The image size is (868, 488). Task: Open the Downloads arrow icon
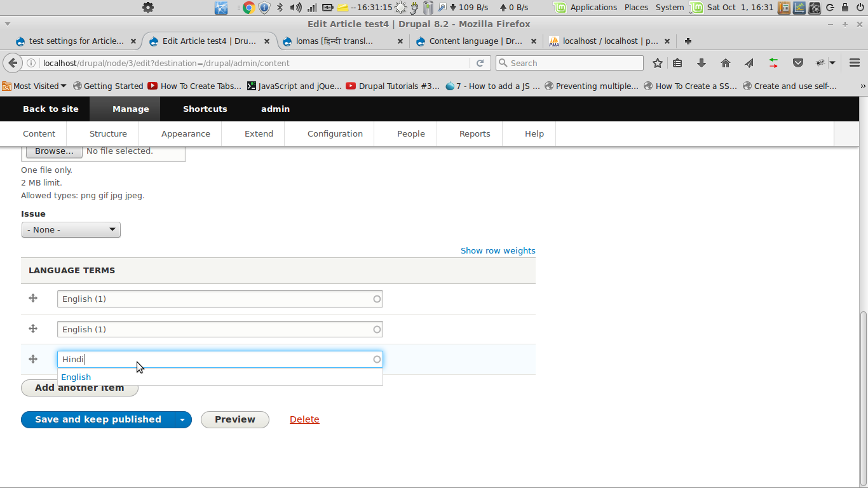point(702,63)
